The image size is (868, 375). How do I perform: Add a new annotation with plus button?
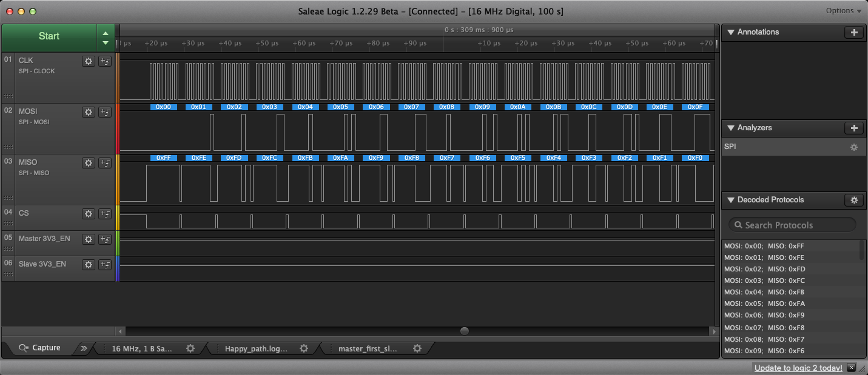[853, 32]
